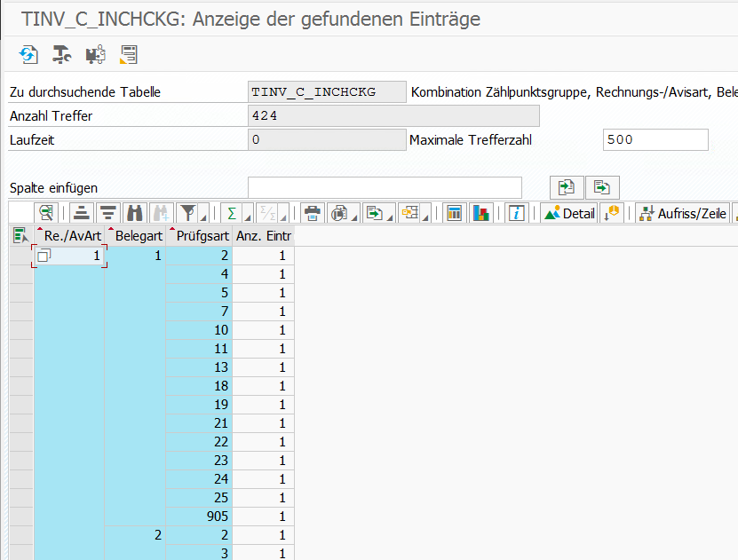Screen dimensions: 738x560
Task: Click the refresh icon in top toolbar
Action: 28,55
